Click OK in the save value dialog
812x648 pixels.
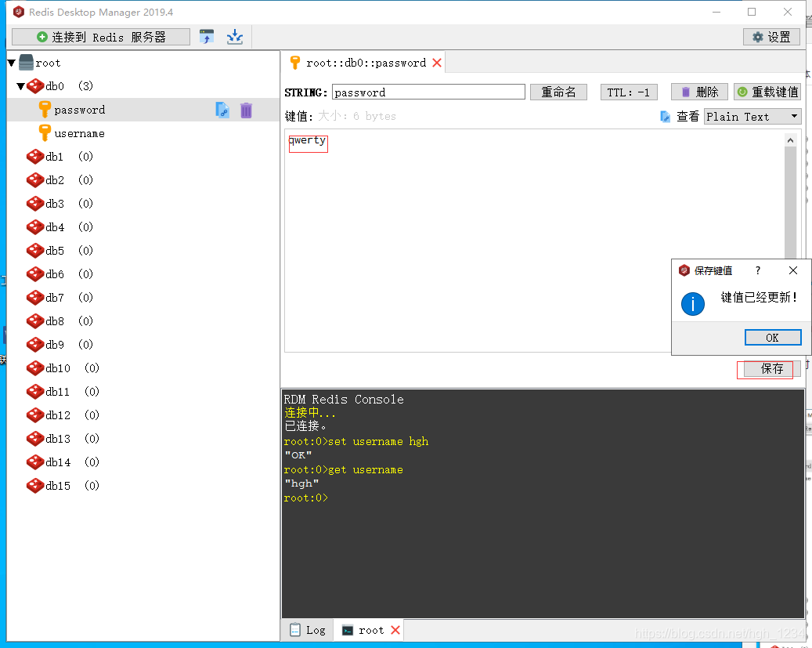point(773,338)
